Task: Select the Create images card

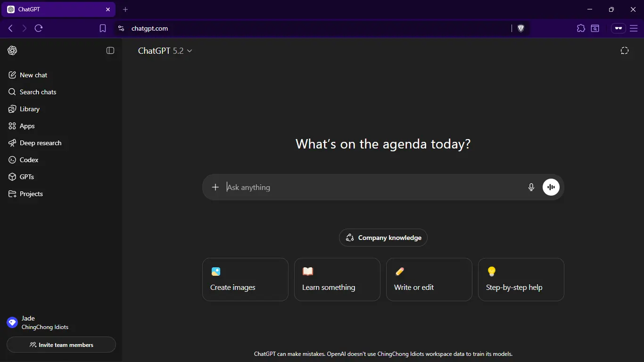Action: pyautogui.click(x=245, y=280)
